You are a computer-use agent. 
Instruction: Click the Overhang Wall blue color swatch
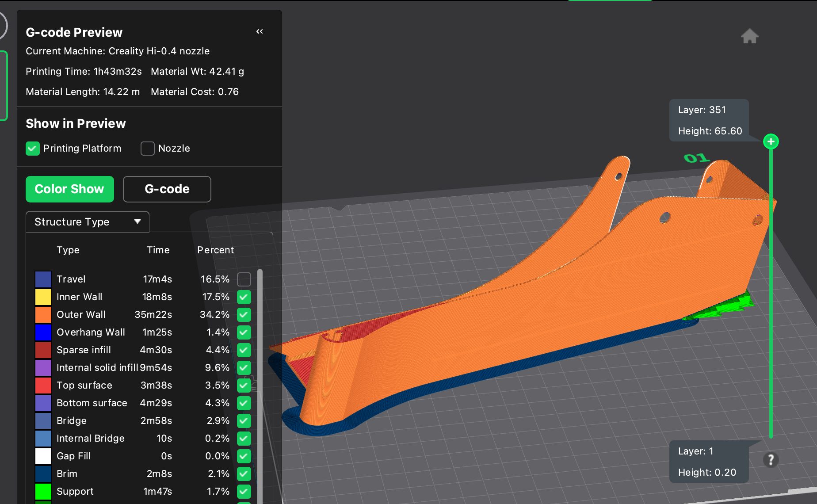[x=43, y=332]
